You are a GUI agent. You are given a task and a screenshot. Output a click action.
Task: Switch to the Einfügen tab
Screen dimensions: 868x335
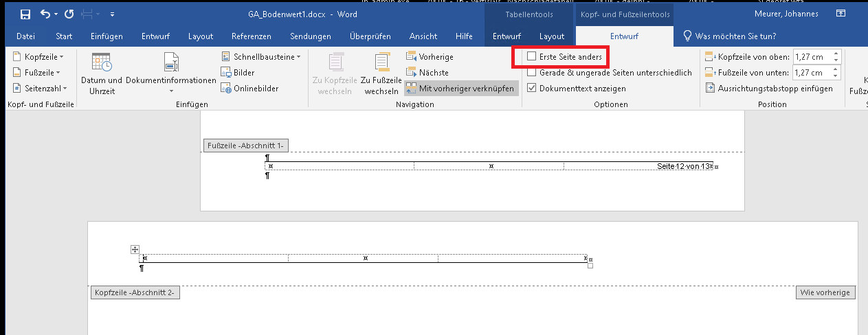point(107,36)
